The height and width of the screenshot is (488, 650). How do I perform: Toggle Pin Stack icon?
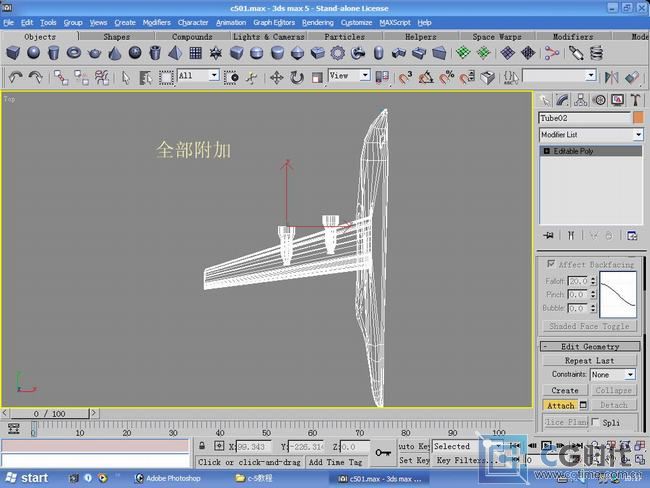pos(548,236)
